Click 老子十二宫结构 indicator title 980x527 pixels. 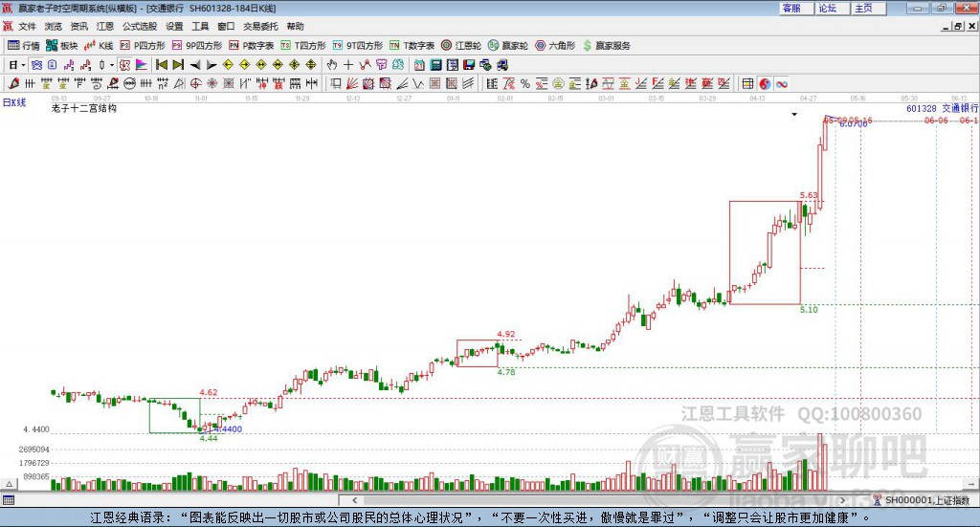coord(84,108)
